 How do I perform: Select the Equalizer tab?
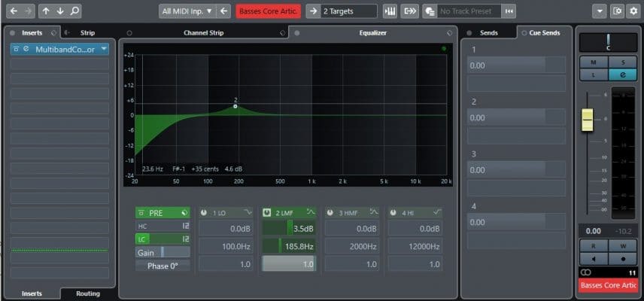(373, 33)
